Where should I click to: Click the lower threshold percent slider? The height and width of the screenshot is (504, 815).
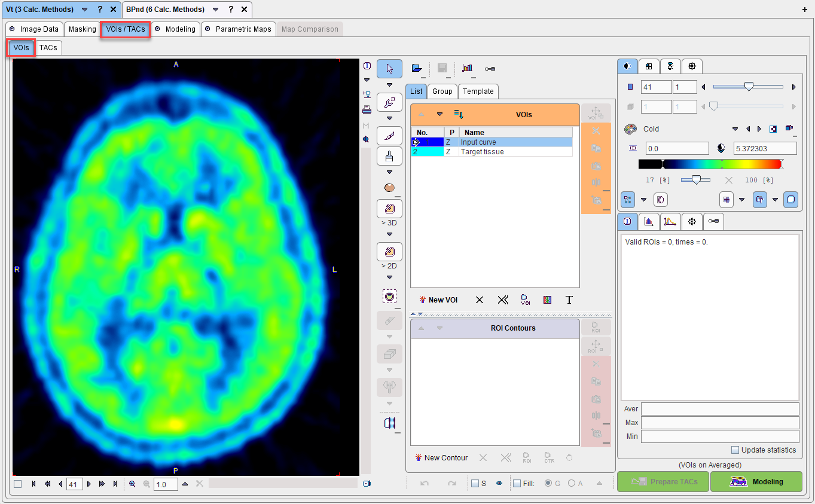[696, 179]
